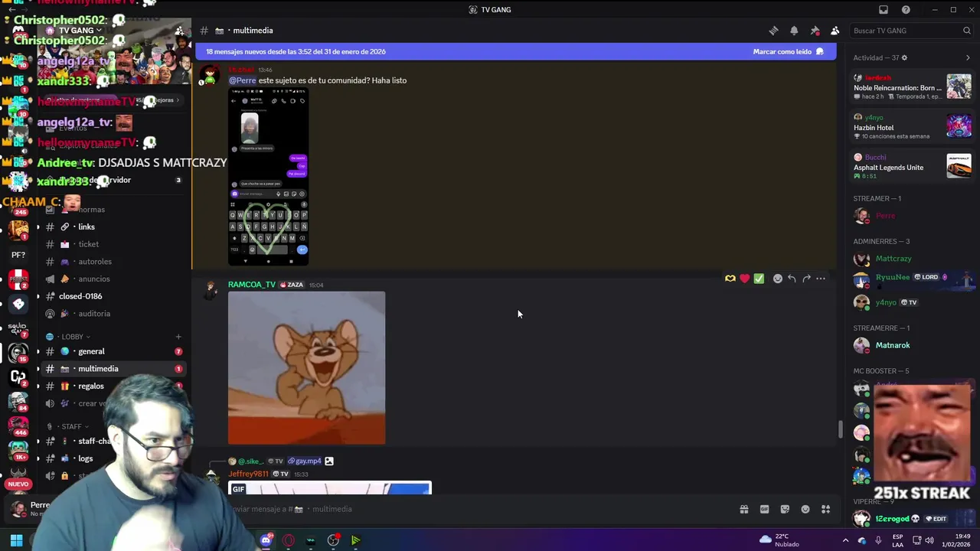
Task: Show pinned messages in multimedia channel
Action: pyautogui.click(x=815, y=31)
